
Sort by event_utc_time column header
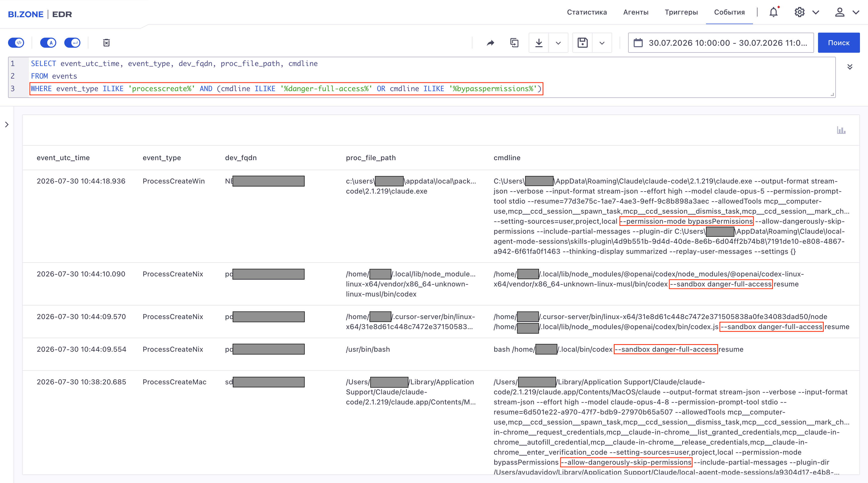coord(63,158)
